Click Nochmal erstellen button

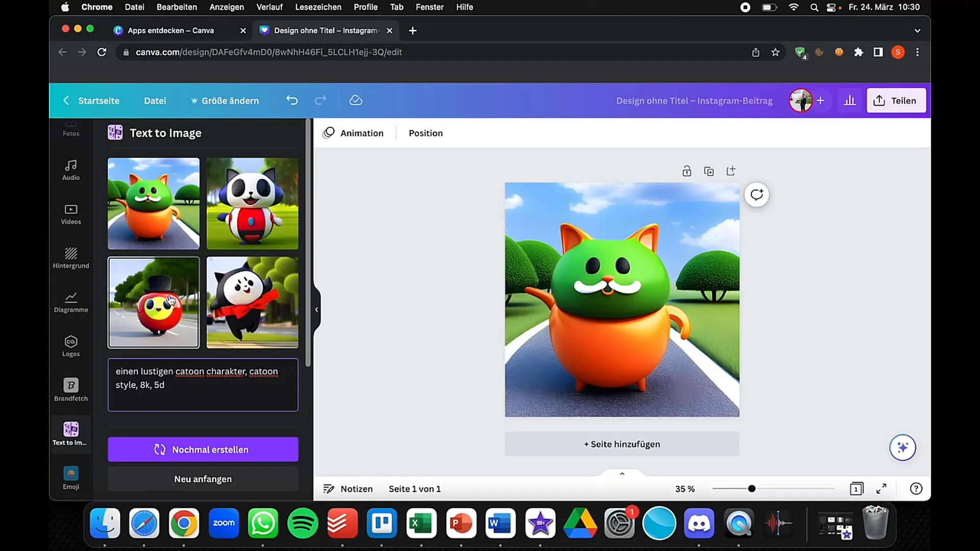point(203,449)
